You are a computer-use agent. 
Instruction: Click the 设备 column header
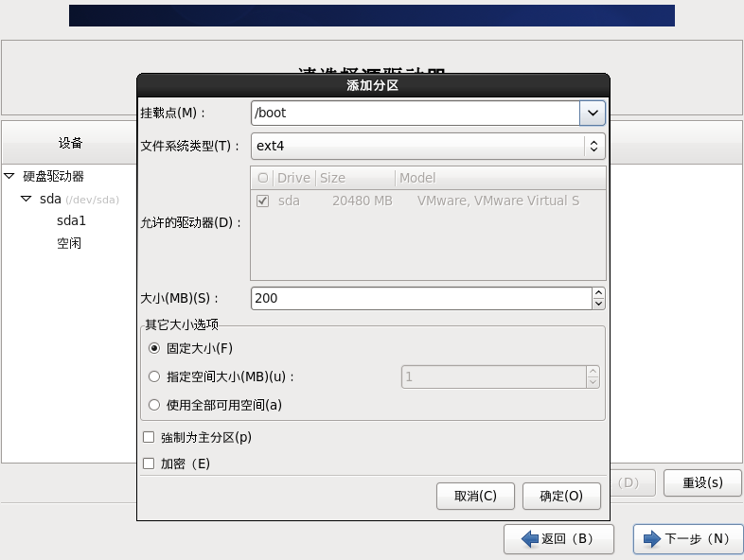(70, 143)
